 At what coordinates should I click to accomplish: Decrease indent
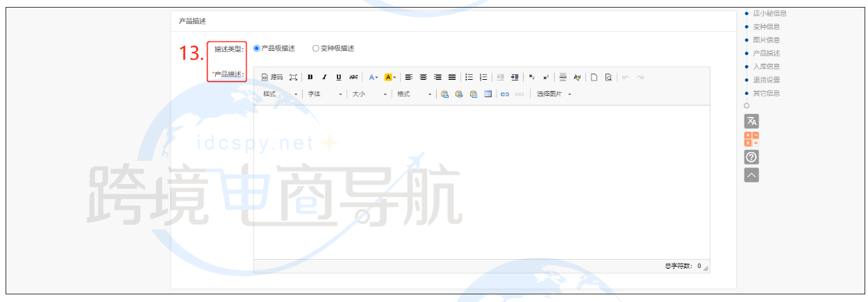click(x=500, y=77)
